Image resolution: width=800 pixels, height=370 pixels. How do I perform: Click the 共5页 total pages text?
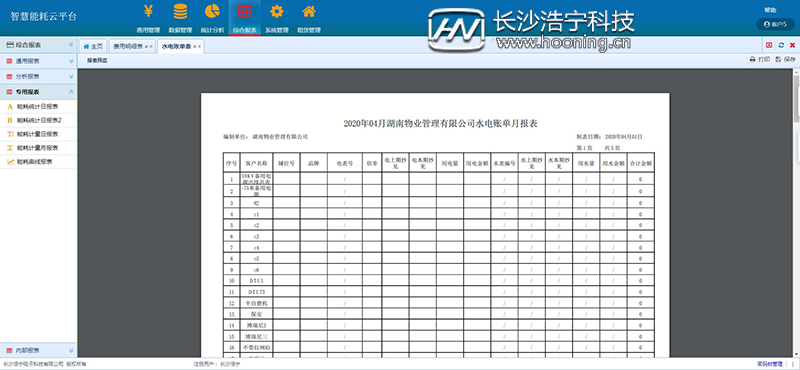[x=612, y=147]
